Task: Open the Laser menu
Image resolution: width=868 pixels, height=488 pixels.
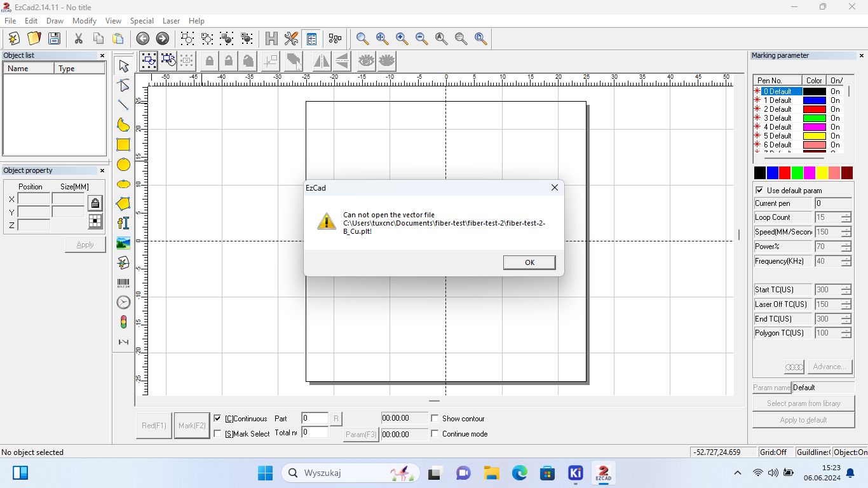Action: pos(171,21)
